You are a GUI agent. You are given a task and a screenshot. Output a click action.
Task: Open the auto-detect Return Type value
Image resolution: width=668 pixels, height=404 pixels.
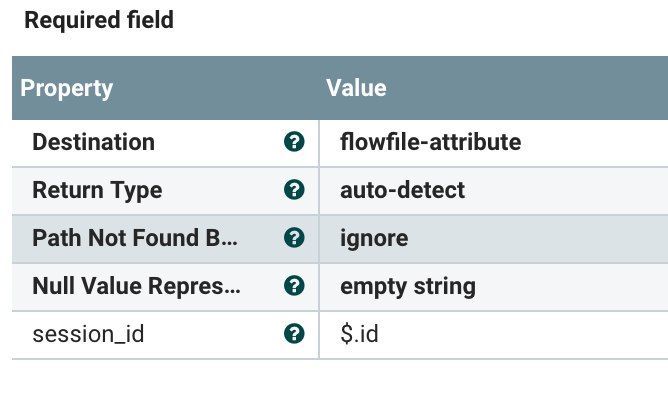(402, 190)
